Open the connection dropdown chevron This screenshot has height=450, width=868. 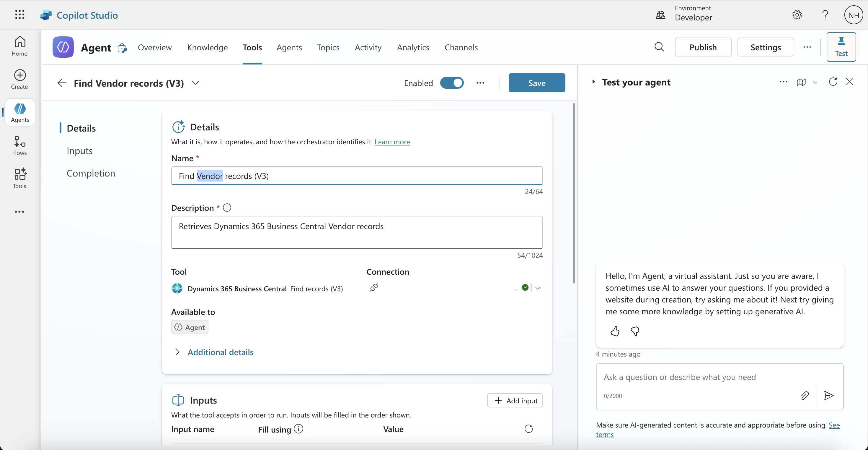(x=537, y=288)
